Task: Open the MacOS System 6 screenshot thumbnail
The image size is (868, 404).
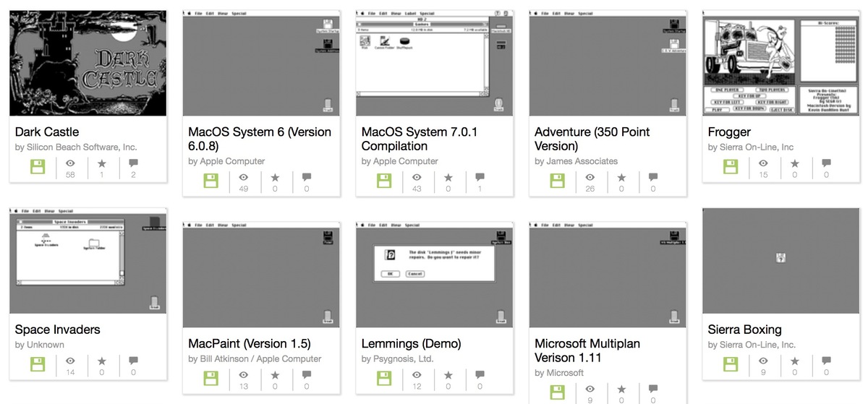Action: [261, 63]
